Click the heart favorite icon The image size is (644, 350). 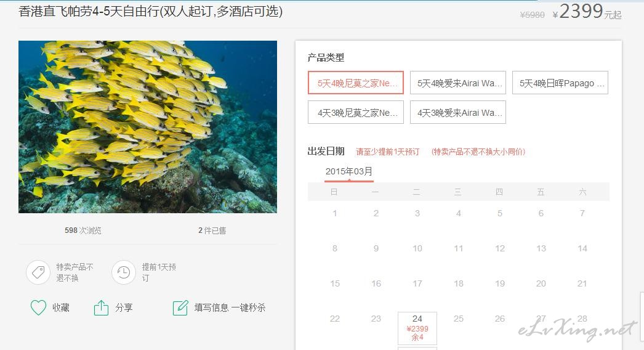39,307
